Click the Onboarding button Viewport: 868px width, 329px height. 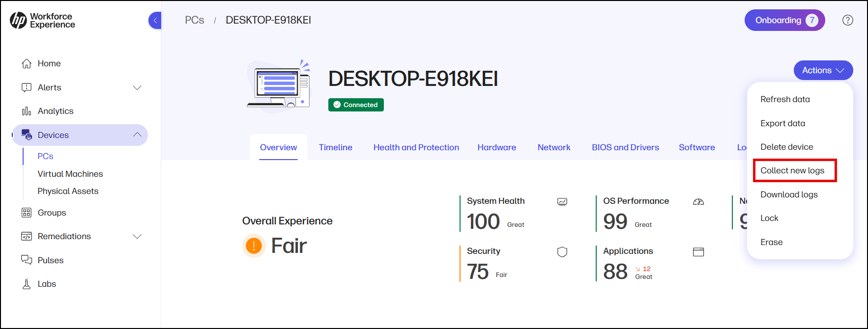pyautogui.click(x=784, y=20)
